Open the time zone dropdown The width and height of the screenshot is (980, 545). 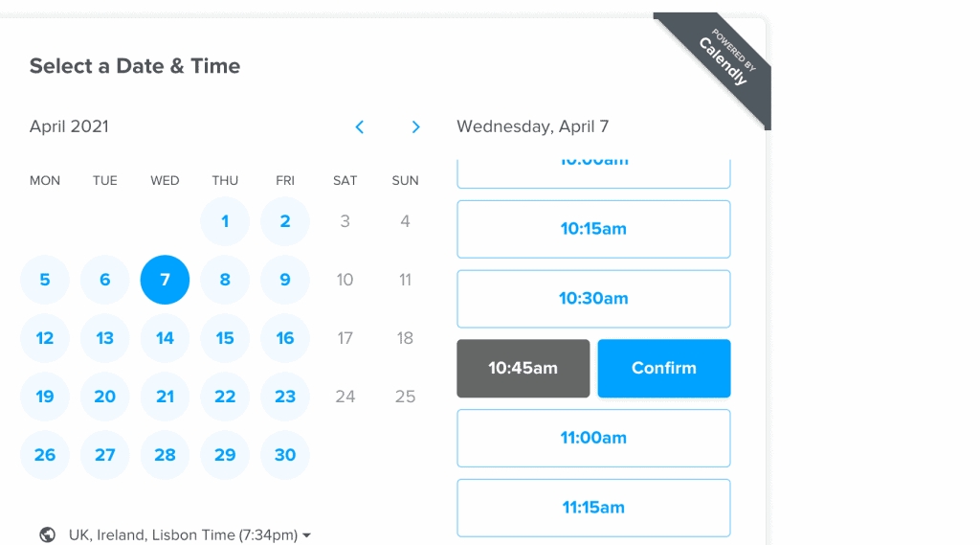point(189,534)
